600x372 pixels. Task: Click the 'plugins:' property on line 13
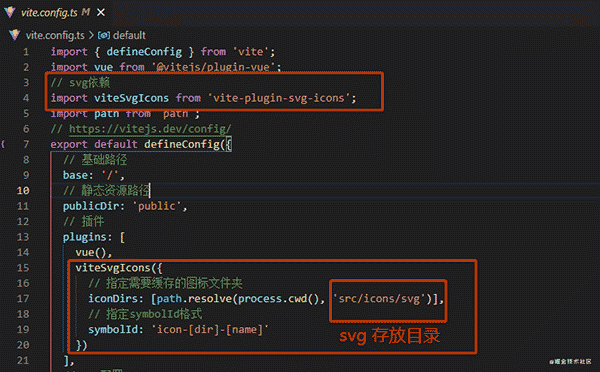tap(87, 237)
